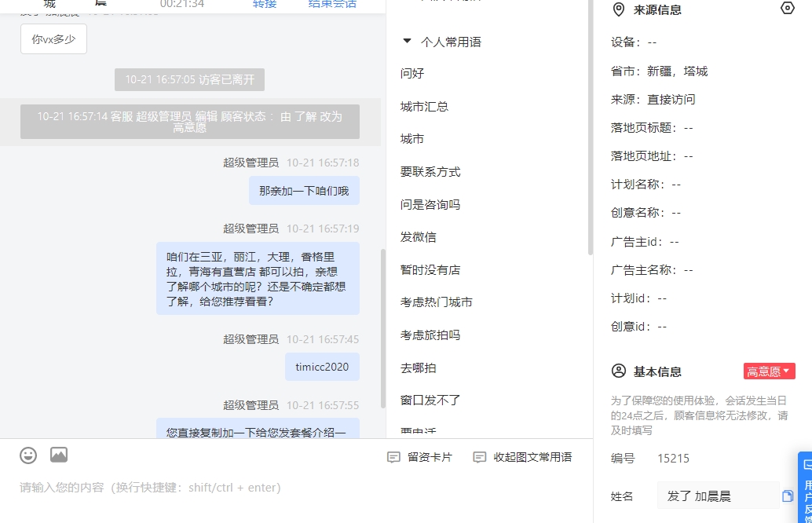Click the 来源信息 location pin icon
812x523 pixels.
pos(618,10)
